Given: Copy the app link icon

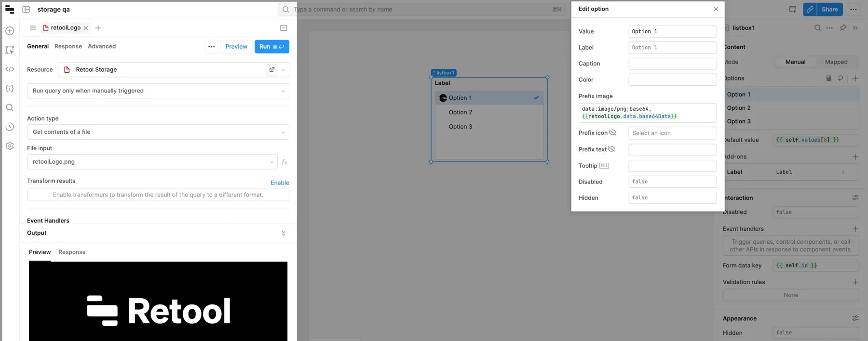Looking at the screenshot, I should (x=810, y=9).
